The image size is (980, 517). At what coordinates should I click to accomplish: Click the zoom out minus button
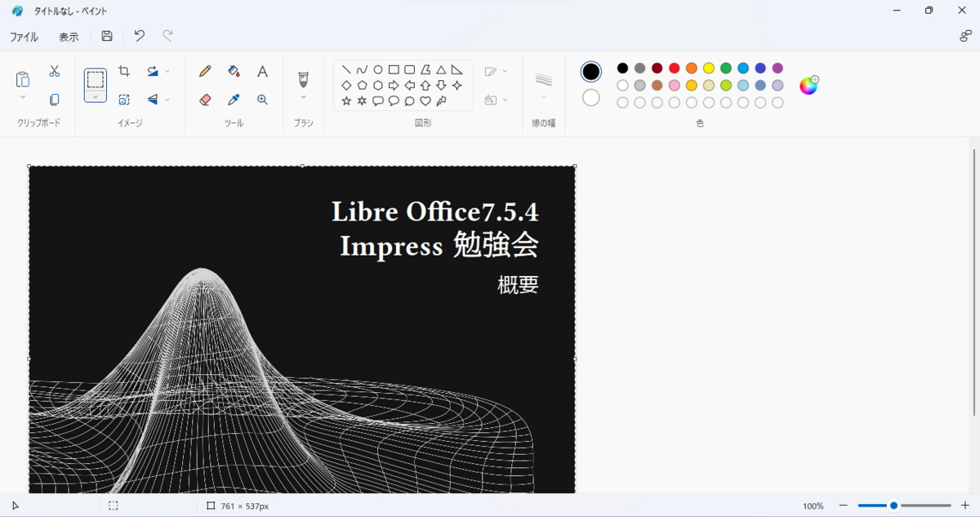(x=844, y=506)
